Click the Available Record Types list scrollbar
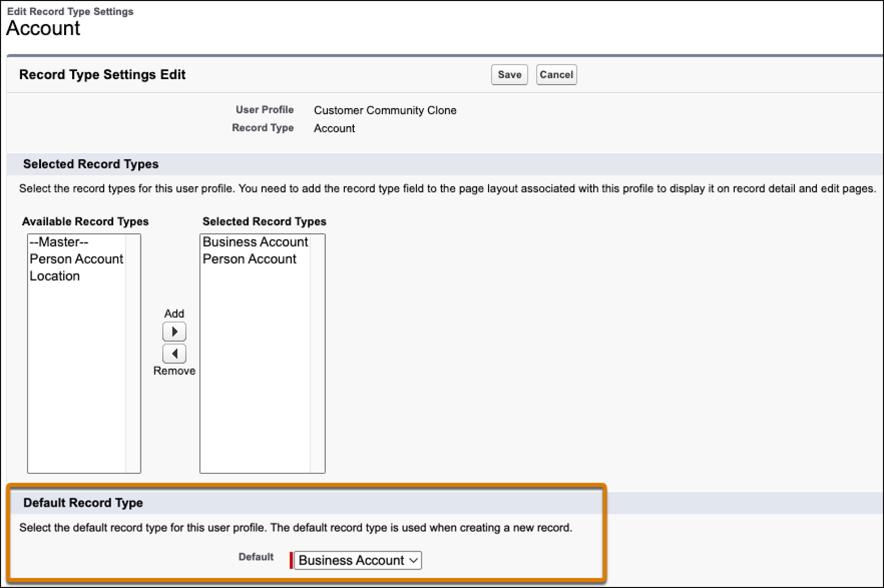 pos(133,353)
